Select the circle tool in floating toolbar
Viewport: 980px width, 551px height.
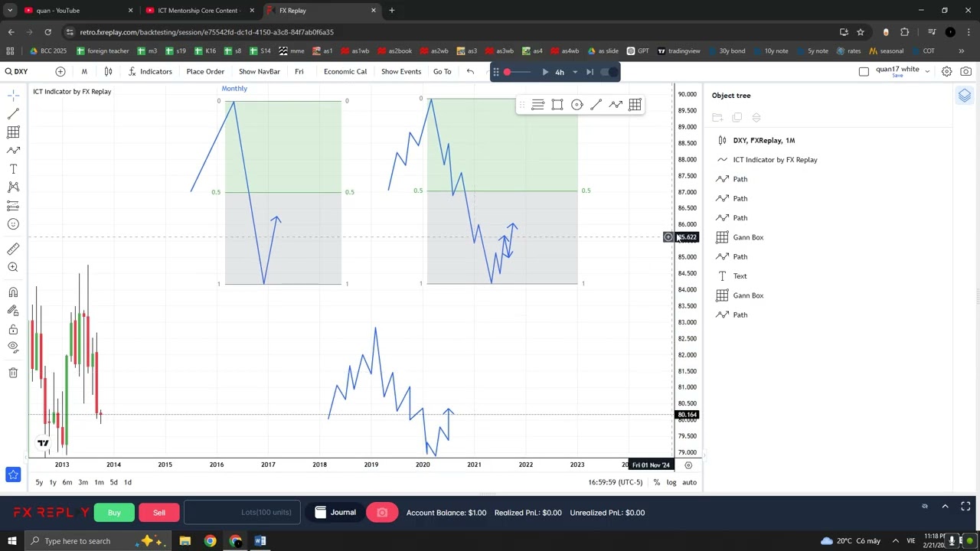tap(577, 105)
